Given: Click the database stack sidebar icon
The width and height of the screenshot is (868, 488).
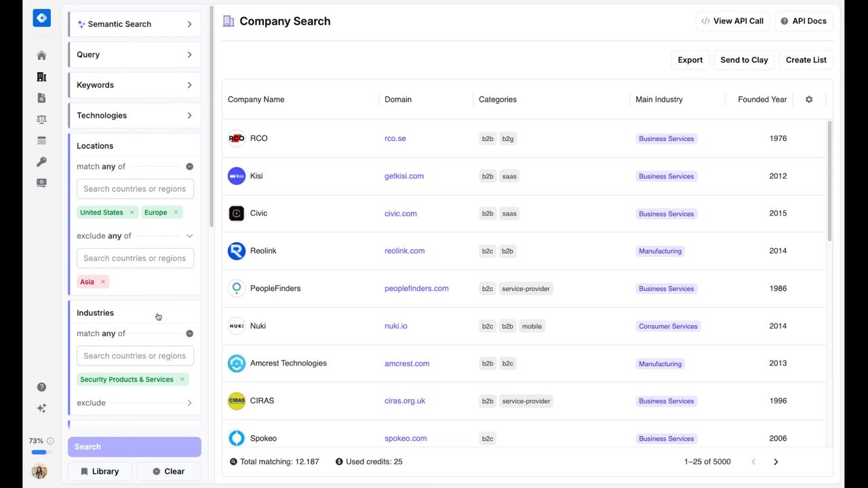Looking at the screenshot, I should point(41,140).
